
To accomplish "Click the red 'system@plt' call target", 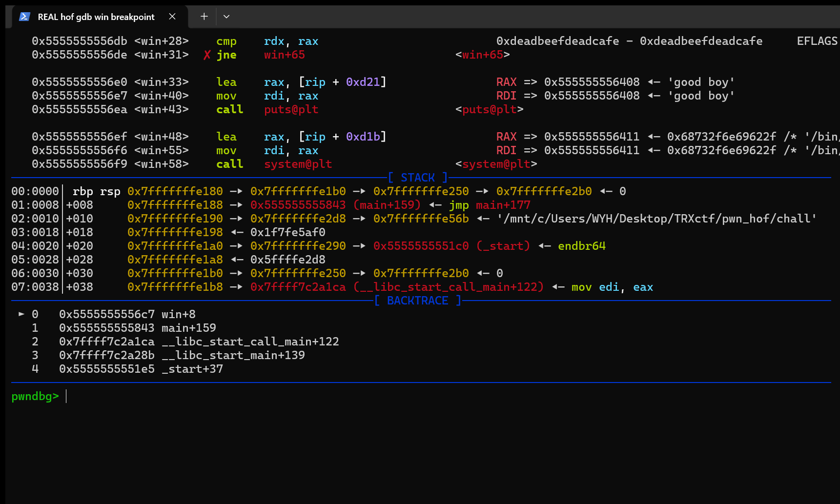I will coord(298,164).
